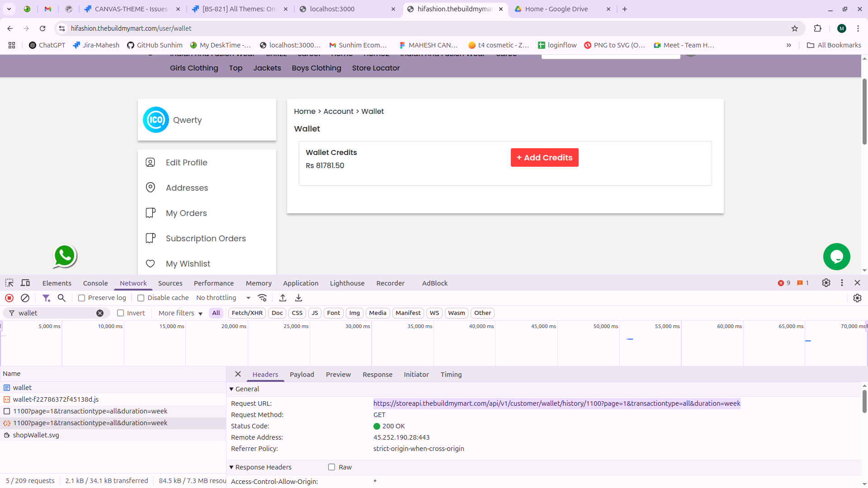The image size is (868, 488).
Task: Open the Chrome profile avatar
Action: click(841, 28)
